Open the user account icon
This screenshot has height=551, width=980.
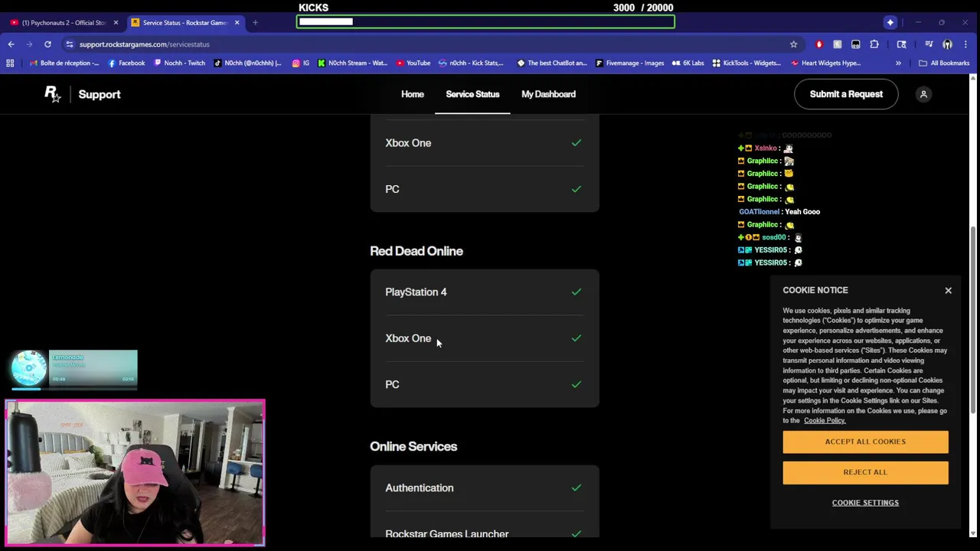923,94
